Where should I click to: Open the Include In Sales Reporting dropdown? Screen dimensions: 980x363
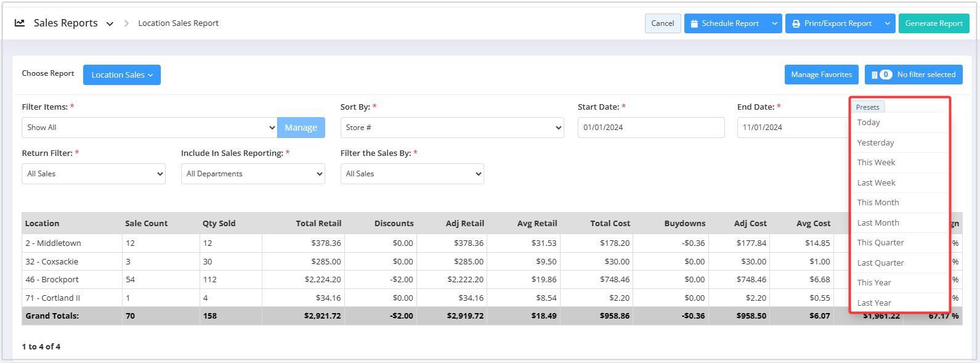253,174
